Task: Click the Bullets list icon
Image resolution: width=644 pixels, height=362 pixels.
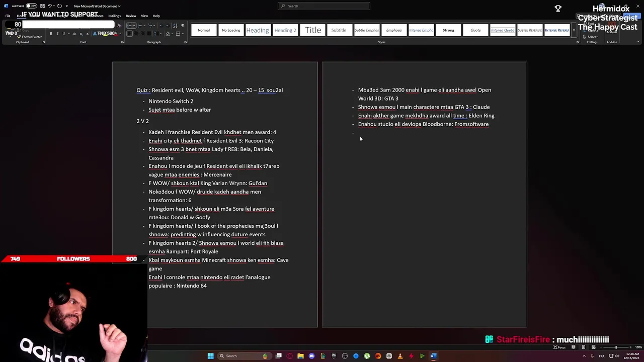Action: [x=129, y=26]
